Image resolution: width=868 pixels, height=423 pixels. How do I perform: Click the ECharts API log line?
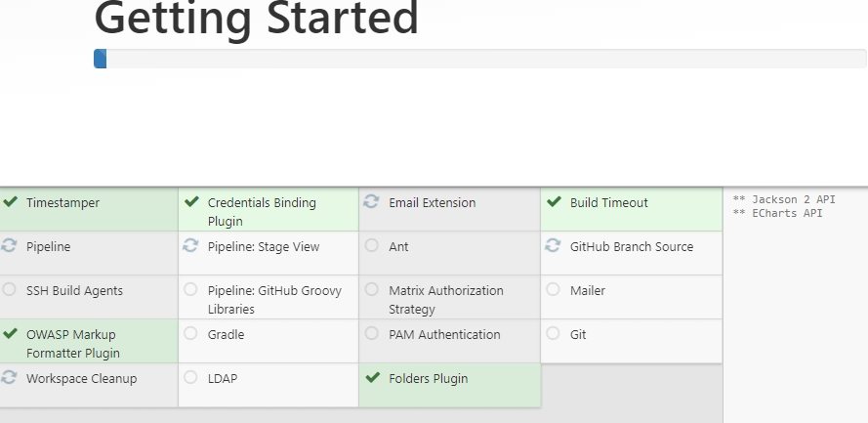tap(778, 213)
